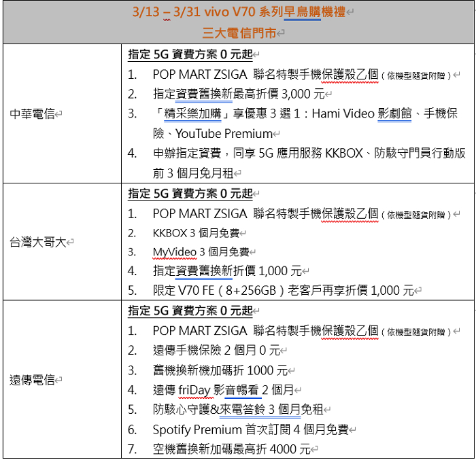This screenshot has height=460, width=476.
Task: Select the "台灣大哥大" carrier cell
Action: (37, 242)
